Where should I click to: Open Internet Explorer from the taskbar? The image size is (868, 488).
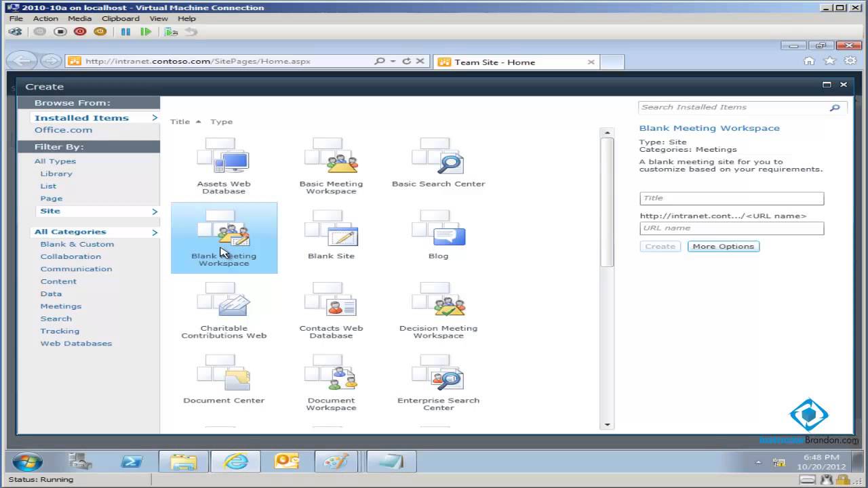pos(235,462)
